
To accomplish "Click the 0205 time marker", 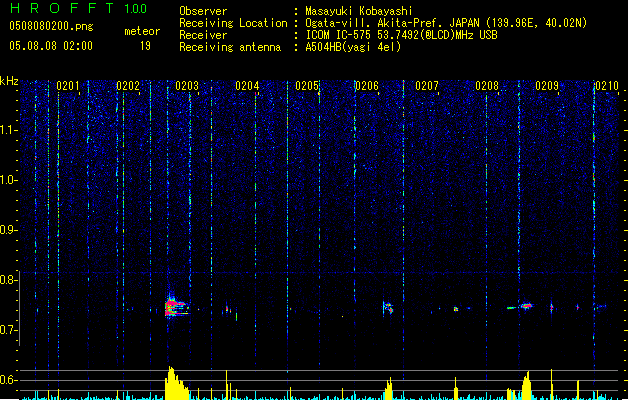I will pos(307,86).
